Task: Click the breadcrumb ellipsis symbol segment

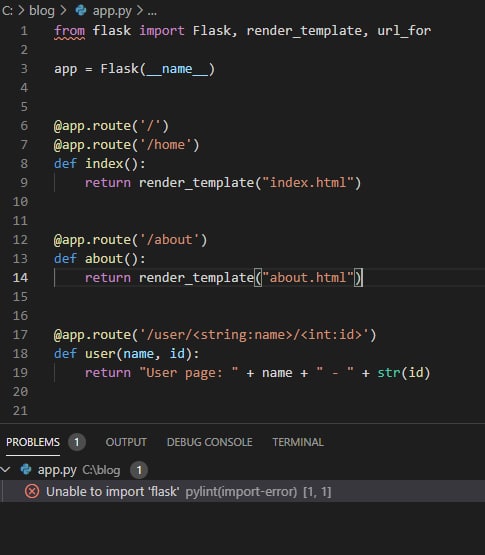Action: click(x=152, y=12)
